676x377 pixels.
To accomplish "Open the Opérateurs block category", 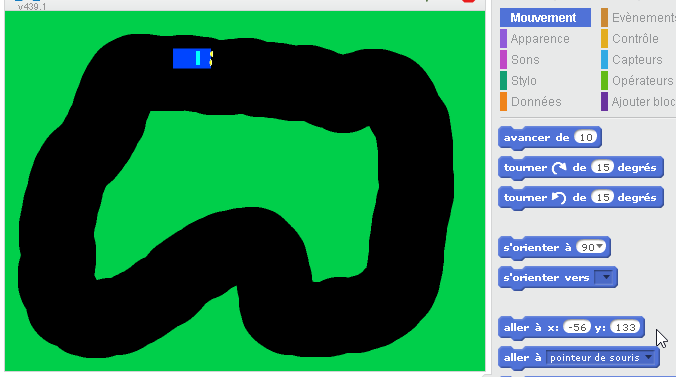I will (642, 81).
